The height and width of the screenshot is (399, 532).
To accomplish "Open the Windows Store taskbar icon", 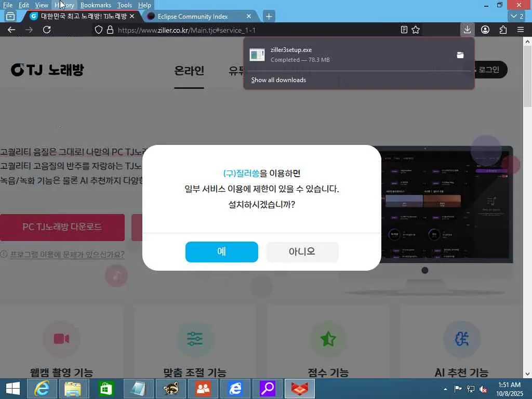I will (105, 389).
